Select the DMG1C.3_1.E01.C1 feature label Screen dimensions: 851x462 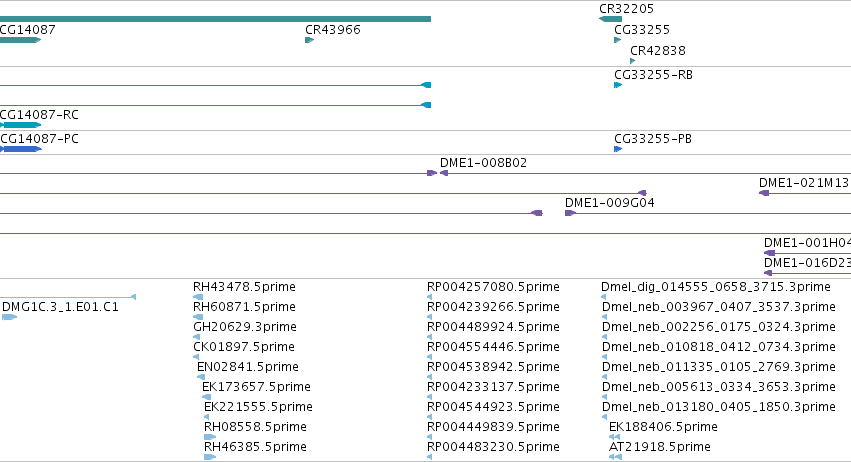[60, 307]
